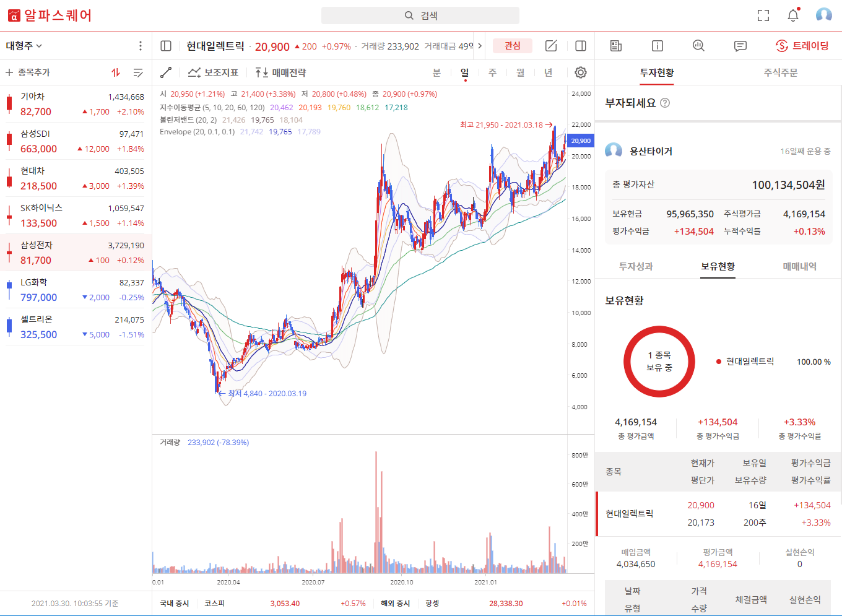Viewport: 842px width, 616px height.
Task: Click the 항셍 index ticker
Action: coord(506,603)
